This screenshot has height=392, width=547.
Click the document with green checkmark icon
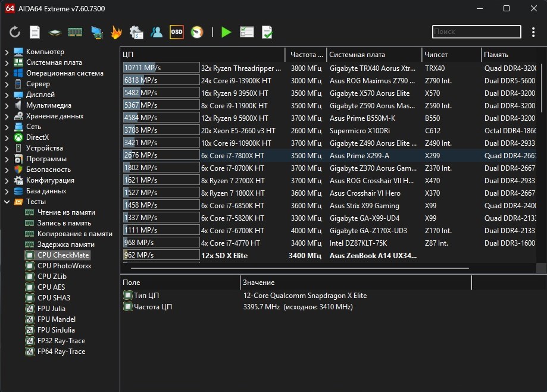(x=267, y=32)
